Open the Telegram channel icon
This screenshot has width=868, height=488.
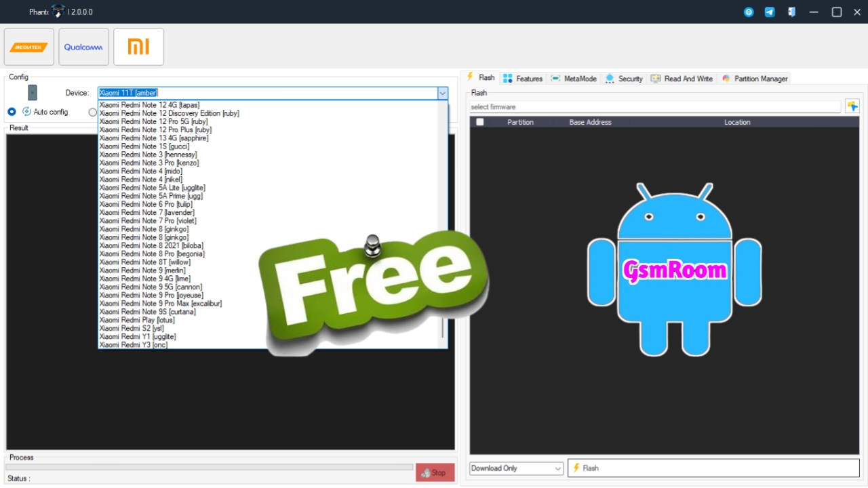tap(770, 12)
